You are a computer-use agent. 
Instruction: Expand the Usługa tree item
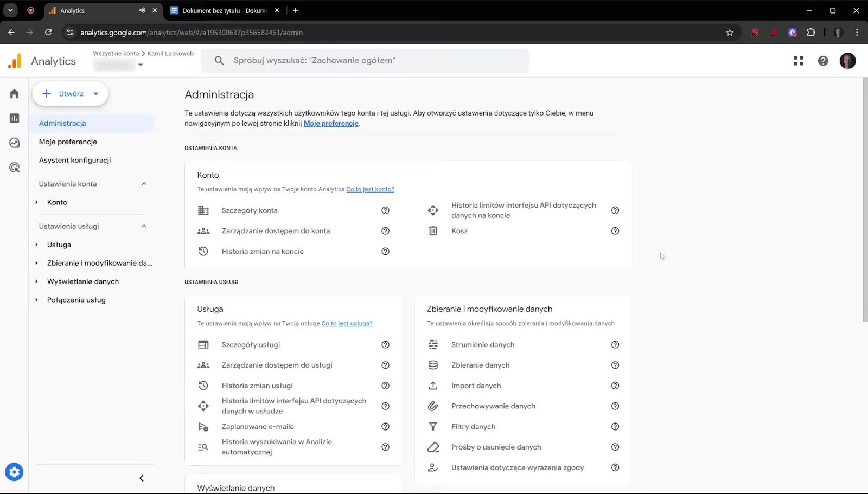[x=36, y=245]
